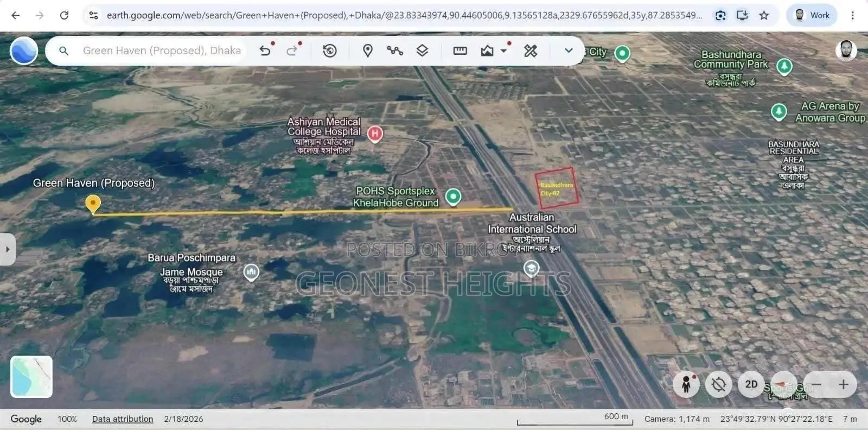This screenshot has width=868, height=430.
Task: Open the Australian International School marker
Action: point(531,268)
